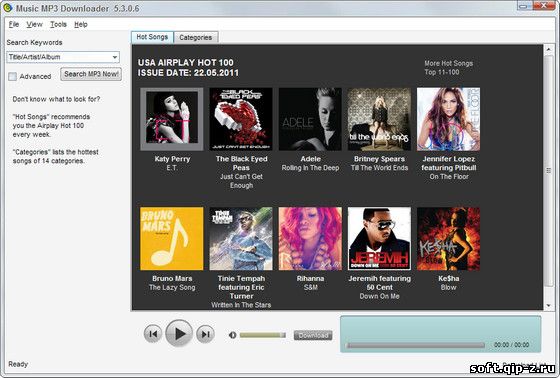Choose the Adele Rolling In The Deep cover
This screenshot has height=378, width=560.
tap(310, 119)
